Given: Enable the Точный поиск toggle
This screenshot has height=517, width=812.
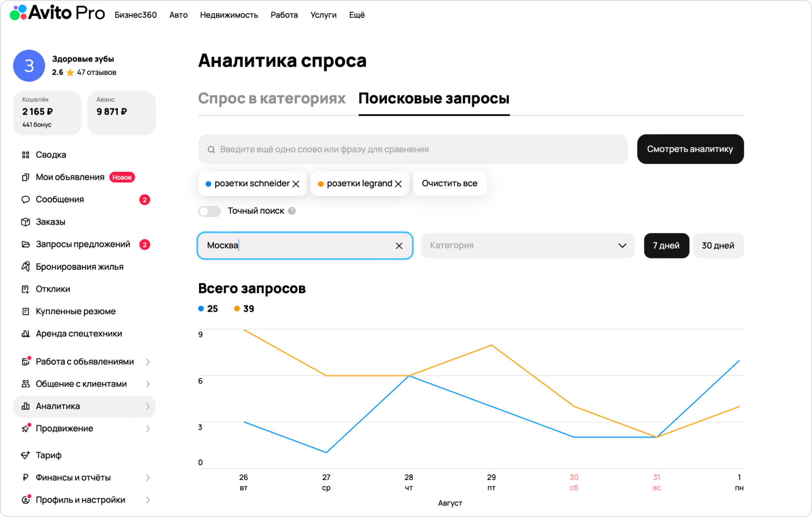Looking at the screenshot, I should coord(209,211).
